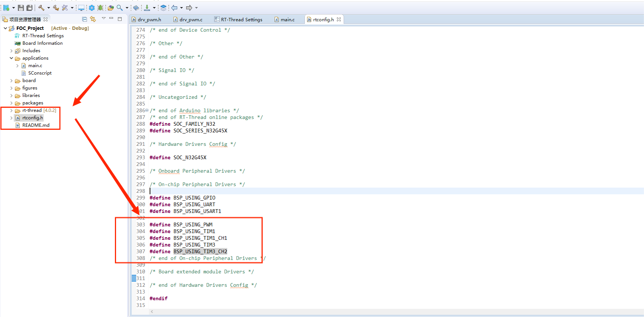This screenshot has height=317, width=644.
Task: Click the New project toolbar icon
Action: pos(6,7)
